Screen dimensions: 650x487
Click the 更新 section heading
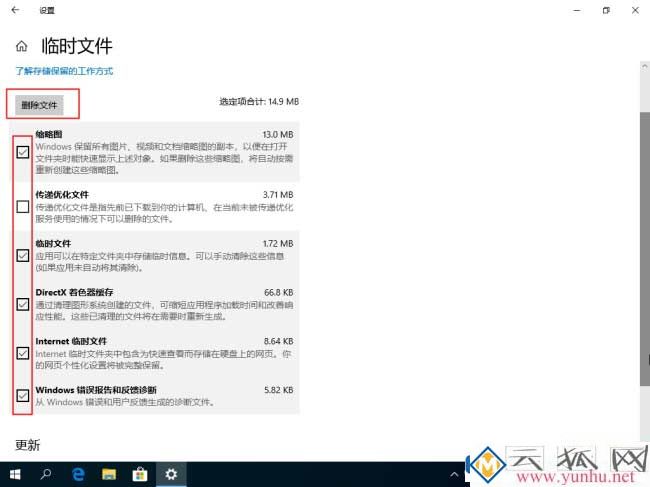click(28, 445)
